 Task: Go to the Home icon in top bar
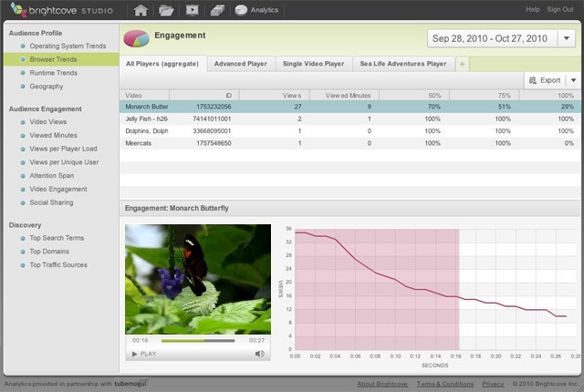(141, 10)
